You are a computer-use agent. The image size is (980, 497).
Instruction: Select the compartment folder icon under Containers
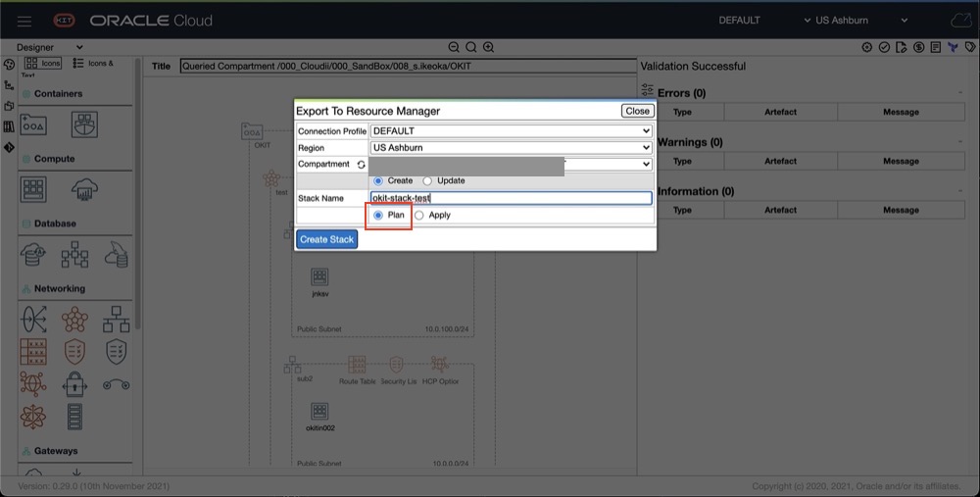[33, 125]
